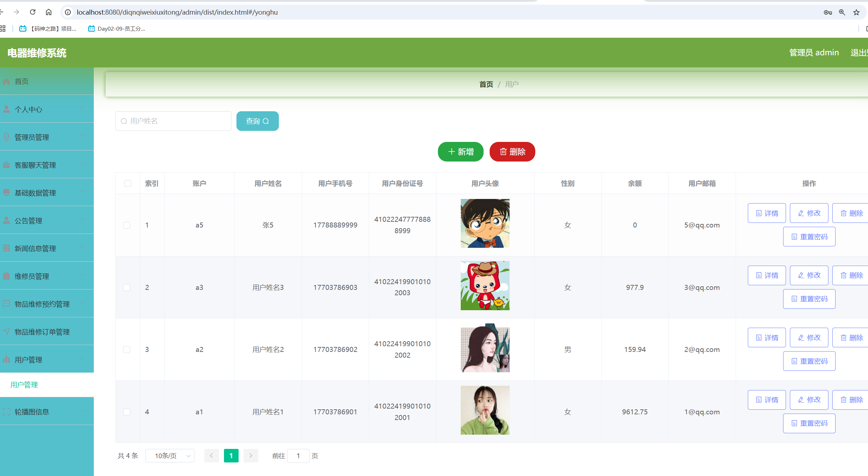868x476 pixels.
Task: Select the 用户管理 submenu item
Action: 47,385
